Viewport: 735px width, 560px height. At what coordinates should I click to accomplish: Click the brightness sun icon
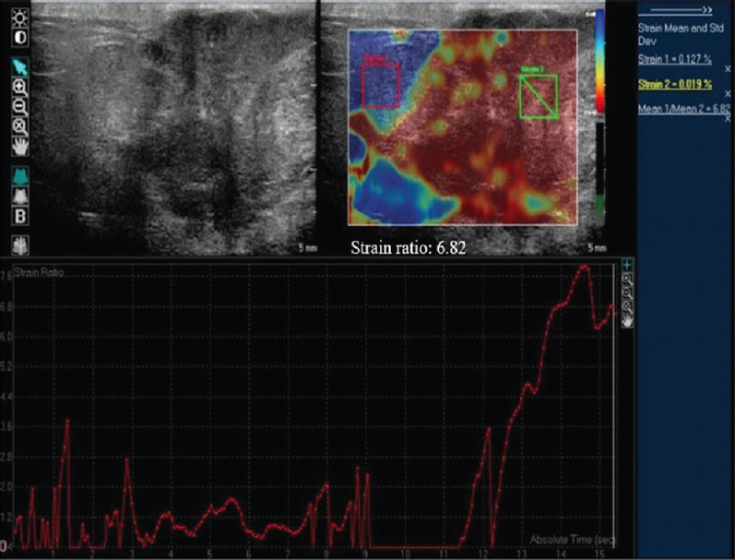click(20, 18)
